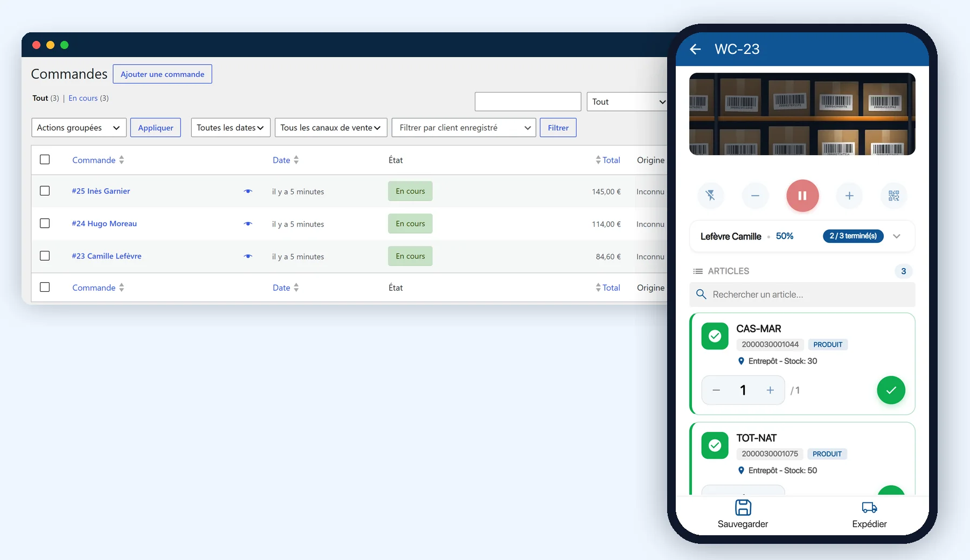
Task: Sort by the Commande column header
Action: point(98,160)
